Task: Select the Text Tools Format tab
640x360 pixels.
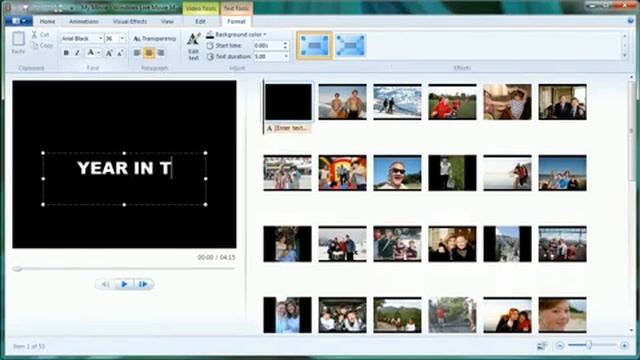Action: coord(236,21)
